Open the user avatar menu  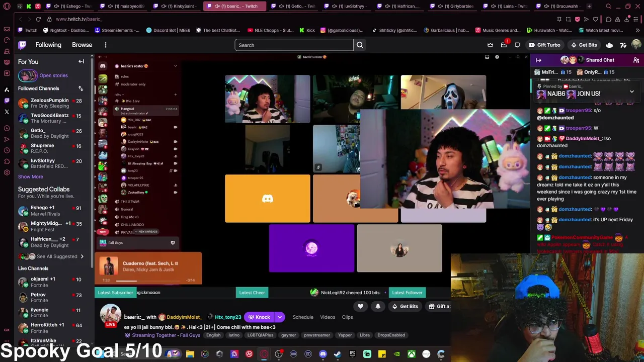pyautogui.click(x=636, y=45)
